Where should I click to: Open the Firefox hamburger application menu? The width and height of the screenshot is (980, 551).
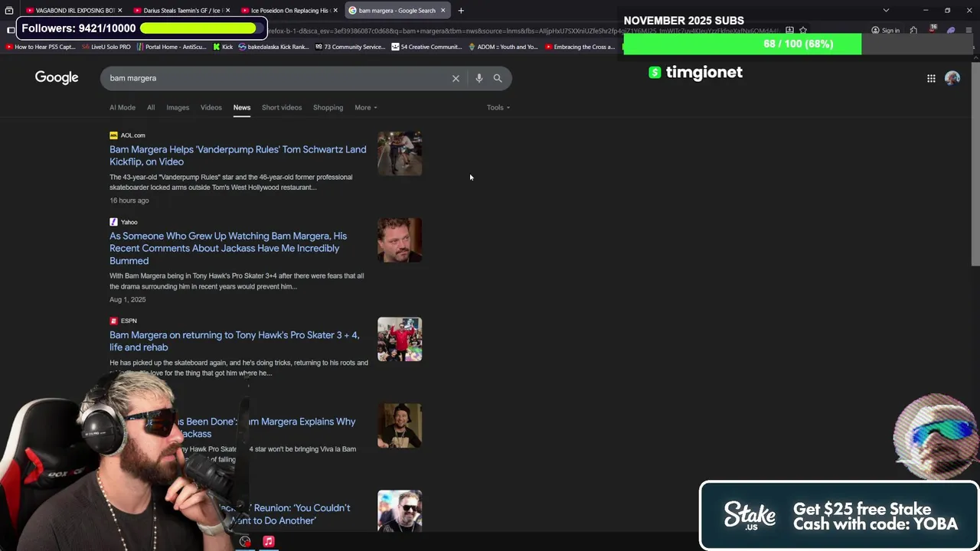point(969,31)
